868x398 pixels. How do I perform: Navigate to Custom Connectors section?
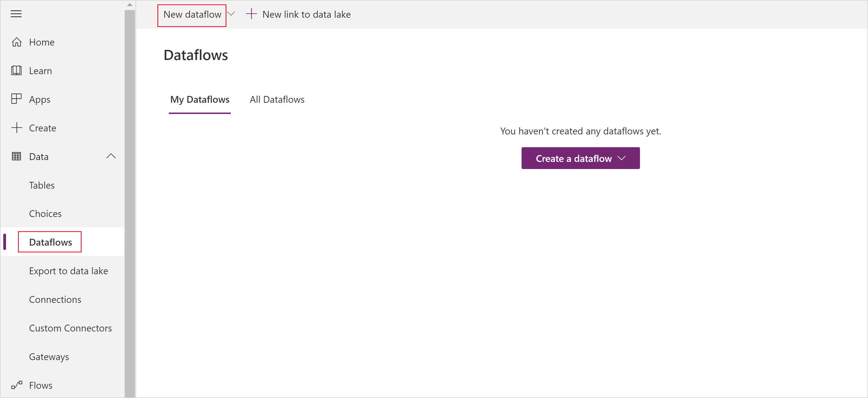click(70, 328)
